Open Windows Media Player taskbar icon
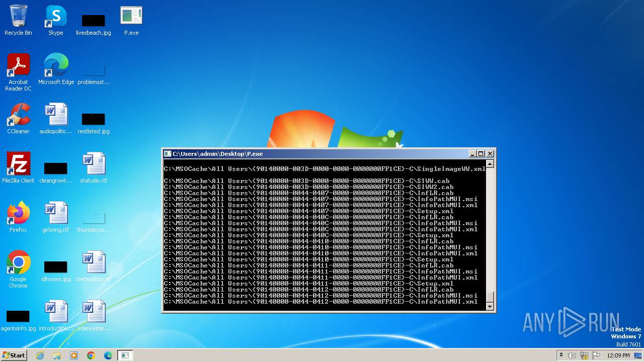644x362 pixels. tap(74, 355)
